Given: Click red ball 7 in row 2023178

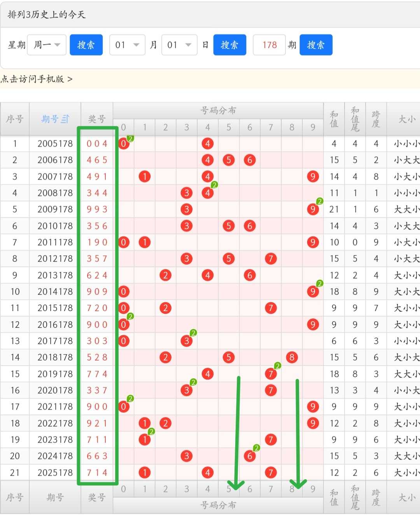Looking at the screenshot, I should (271, 439).
